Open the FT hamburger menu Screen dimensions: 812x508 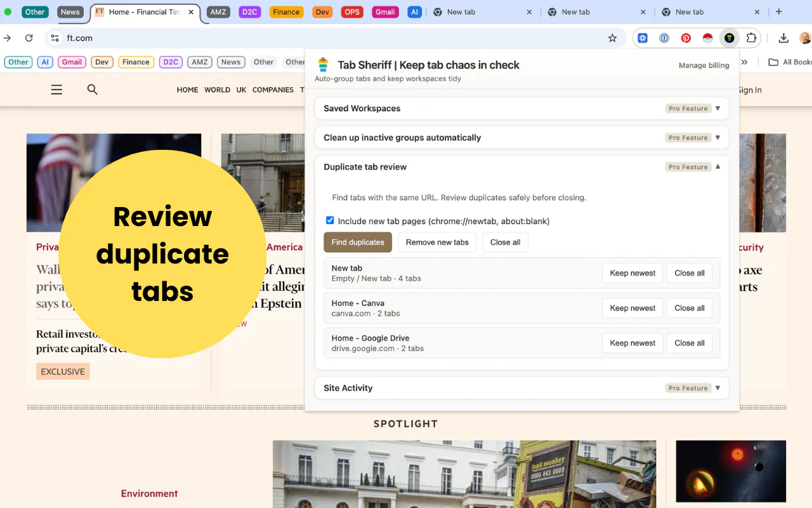(56, 90)
